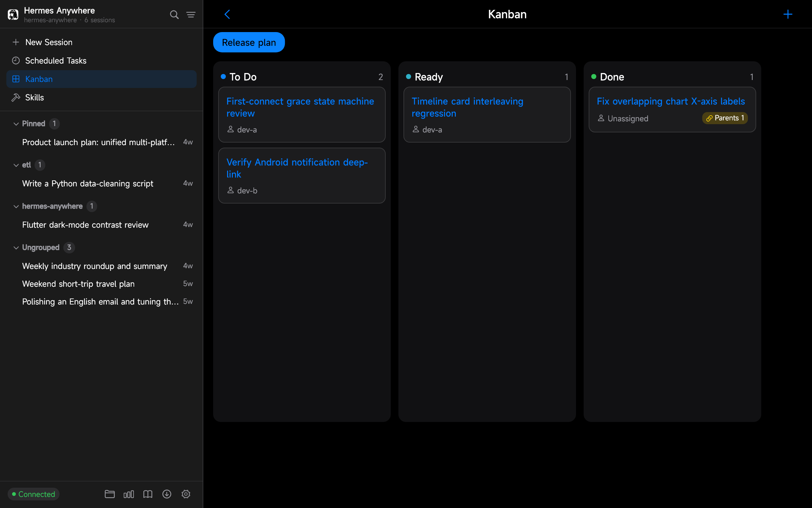Open First-connect grace state machine review card
Image resolution: width=812 pixels, height=508 pixels.
(x=302, y=115)
